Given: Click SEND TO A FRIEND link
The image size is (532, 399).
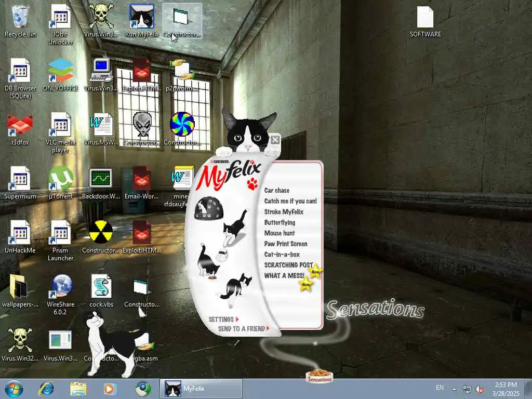Looking at the screenshot, I should (x=243, y=328).
